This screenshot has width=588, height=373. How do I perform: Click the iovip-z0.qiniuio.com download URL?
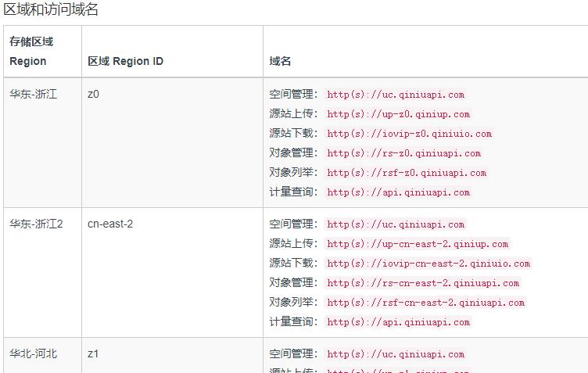click(x=409, y=134)
